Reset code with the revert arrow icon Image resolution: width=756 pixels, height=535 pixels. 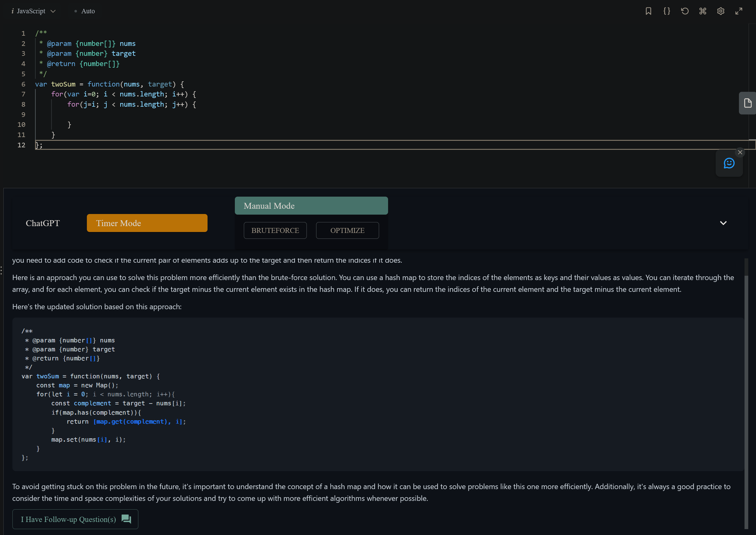coord(685,11)
